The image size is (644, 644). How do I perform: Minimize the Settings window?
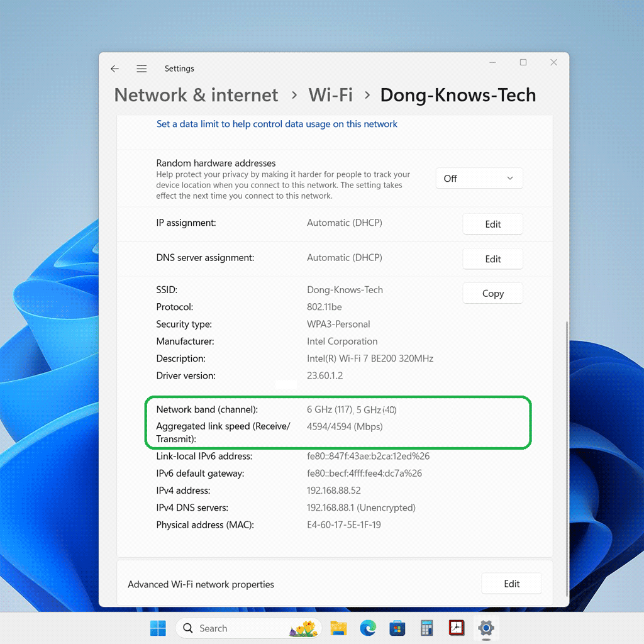point(493,62)
